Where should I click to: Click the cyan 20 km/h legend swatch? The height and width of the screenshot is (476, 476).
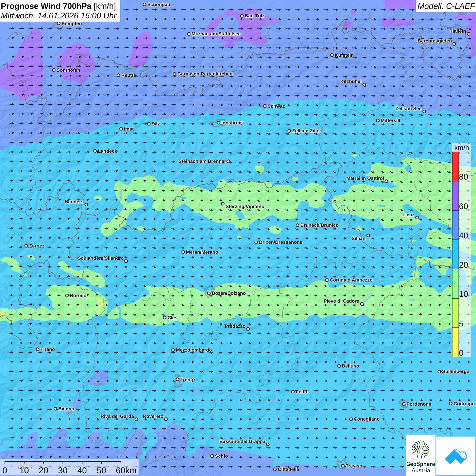pos(455,255)
